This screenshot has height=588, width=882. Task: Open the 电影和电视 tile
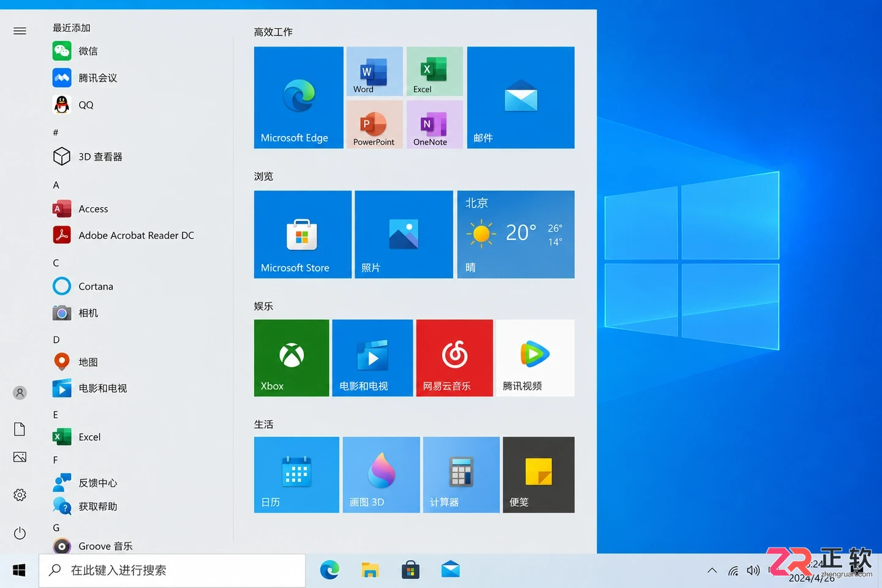click(x=372, y=358)
